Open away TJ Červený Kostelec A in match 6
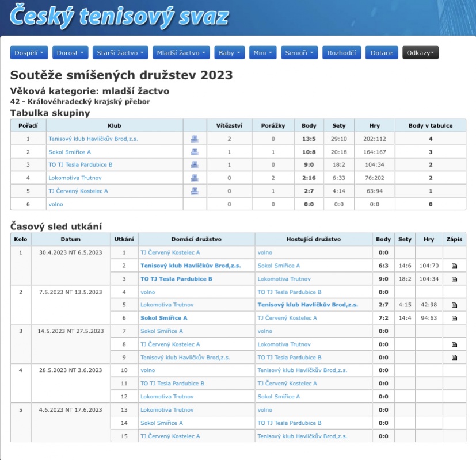 (x=287, y=318)
